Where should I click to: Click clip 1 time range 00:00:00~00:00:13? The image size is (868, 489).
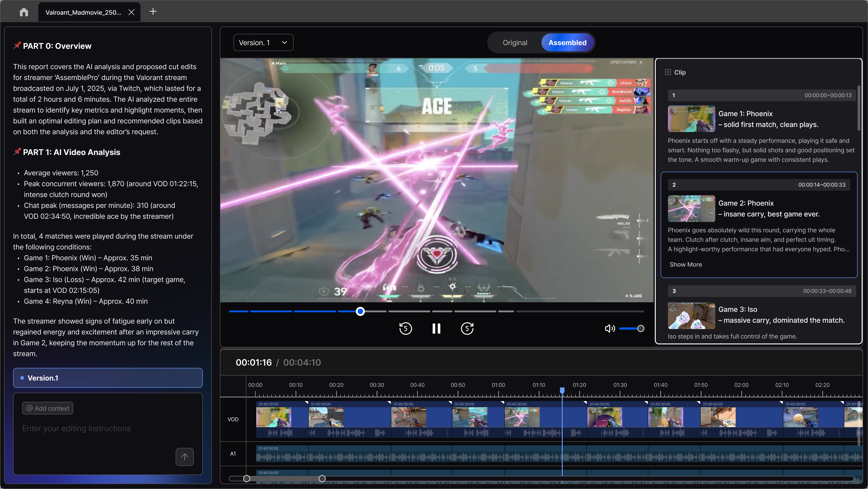pyautogui.click(x=828, y=95)
